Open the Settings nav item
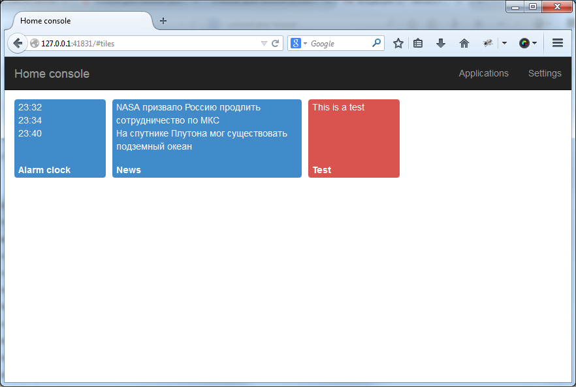This screenshot has width=576, height=392. pos(545,73)
